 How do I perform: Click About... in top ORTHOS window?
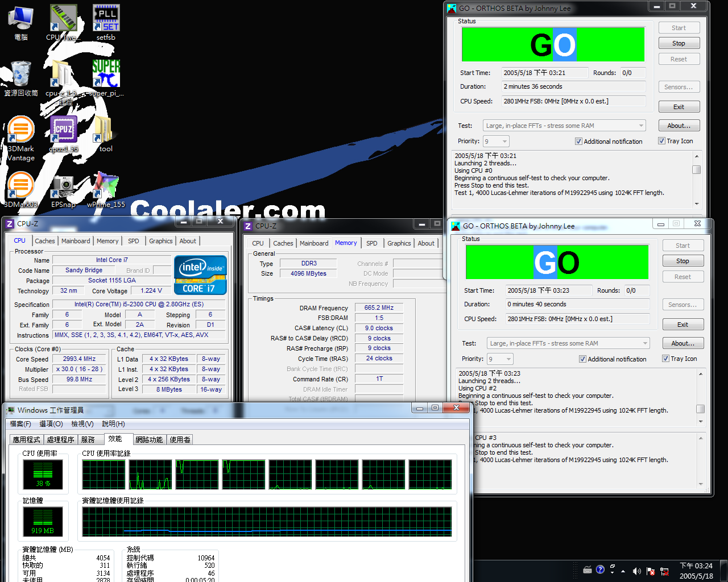pyautogui.click(x=679, y=126)
